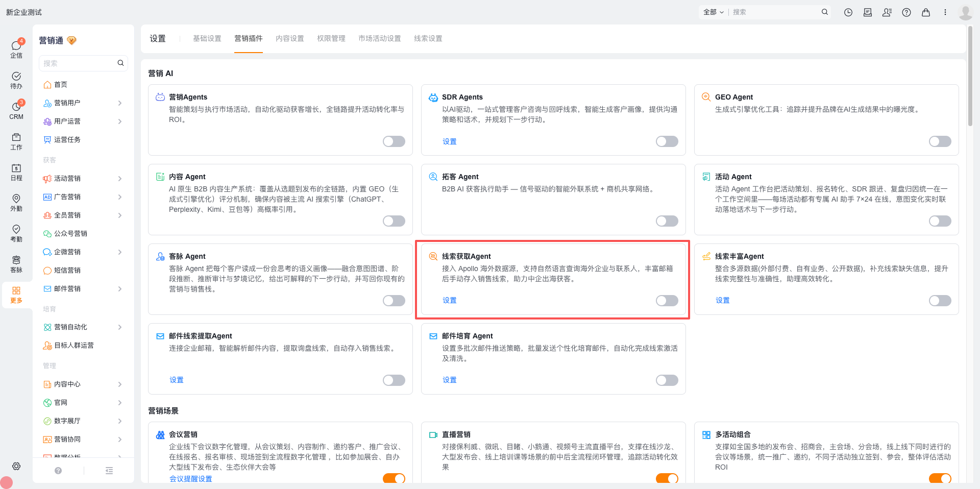Open the settings gear at bottom left
The height and width of the screenshot is (489, 980).
[16, 466]
